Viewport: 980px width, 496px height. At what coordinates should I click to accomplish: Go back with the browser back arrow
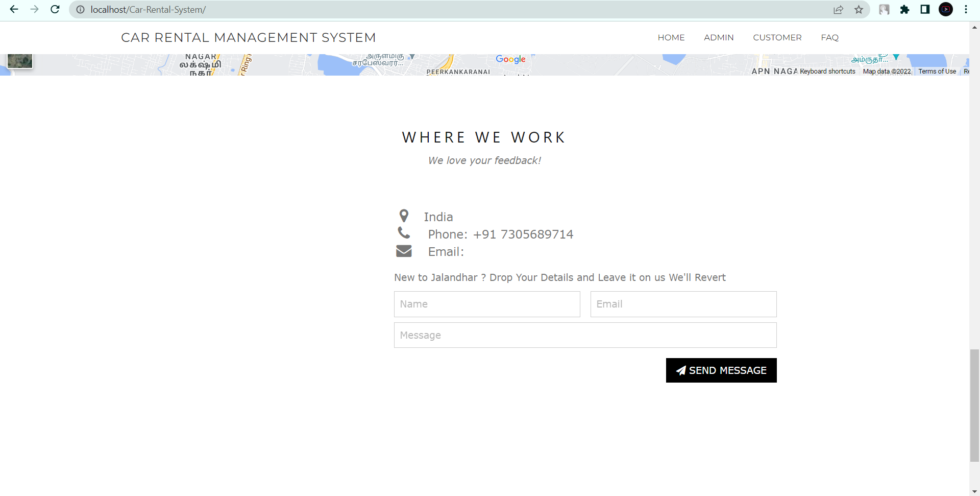tap(14, 9)
